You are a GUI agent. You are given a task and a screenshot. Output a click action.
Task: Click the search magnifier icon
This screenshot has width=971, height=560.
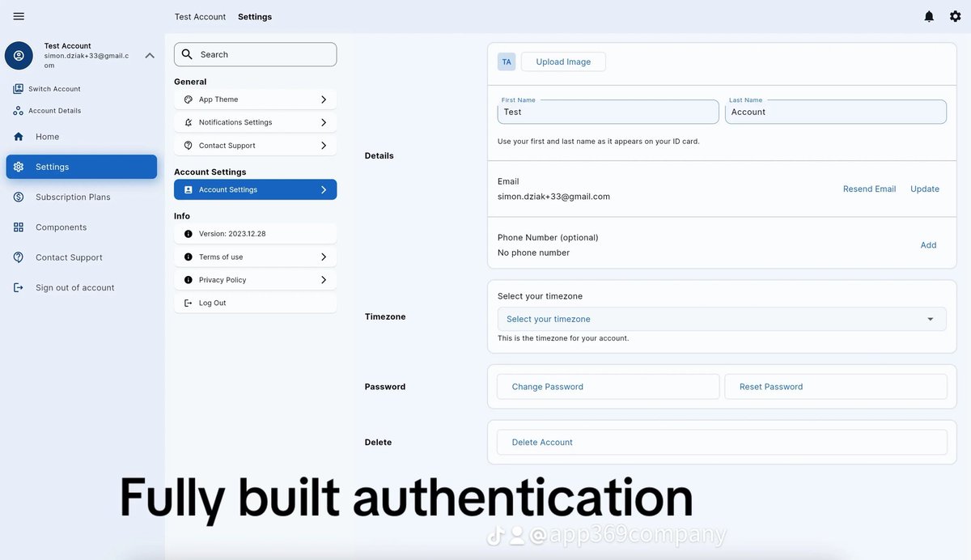pos(187,54)
